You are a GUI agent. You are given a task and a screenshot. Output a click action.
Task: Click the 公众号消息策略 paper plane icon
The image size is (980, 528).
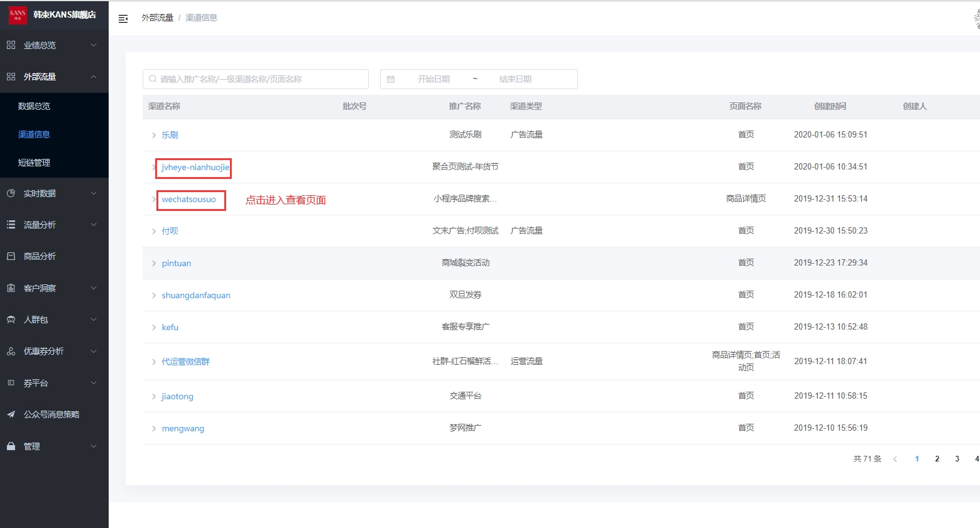(11, 414)
